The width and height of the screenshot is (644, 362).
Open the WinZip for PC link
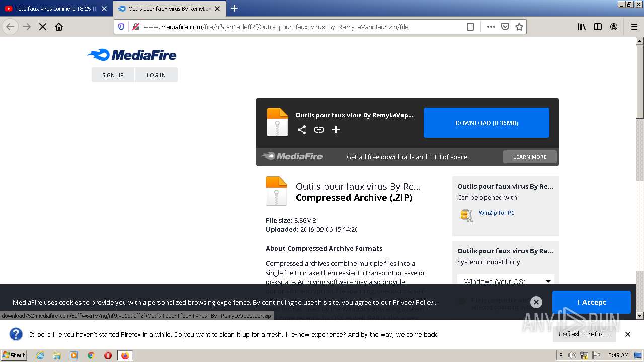pyautogui.click(x=497, y=213)
